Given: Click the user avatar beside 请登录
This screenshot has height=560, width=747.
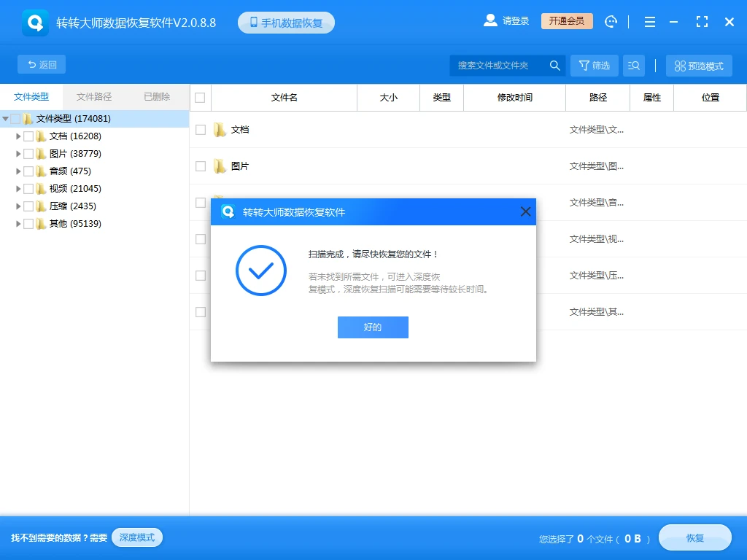Looking at the screenshot, I should pyautogui.click(x=490, y=20).
